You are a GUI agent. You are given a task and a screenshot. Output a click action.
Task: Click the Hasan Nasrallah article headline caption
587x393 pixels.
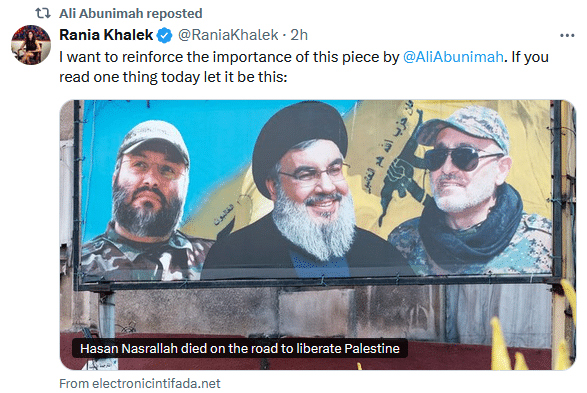[x=240, y=348]
